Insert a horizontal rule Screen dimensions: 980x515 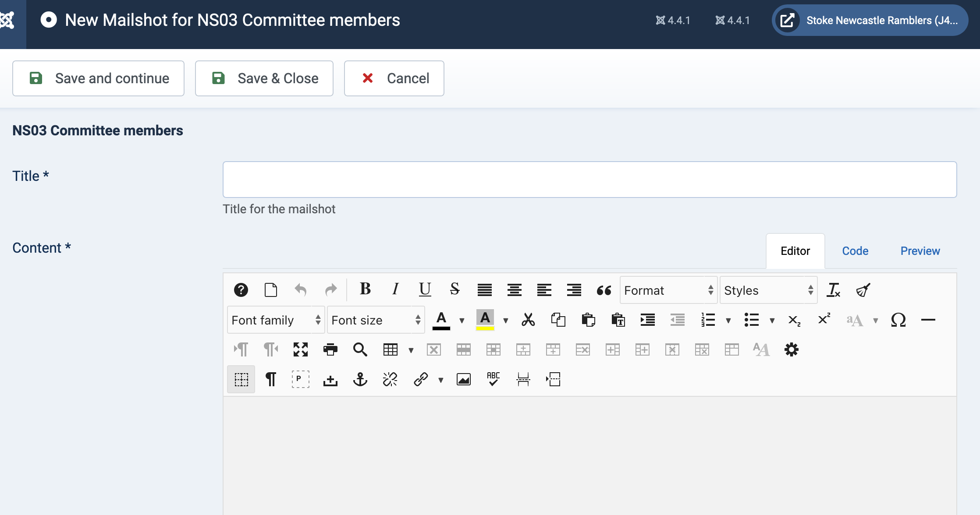tap(928, 320)
